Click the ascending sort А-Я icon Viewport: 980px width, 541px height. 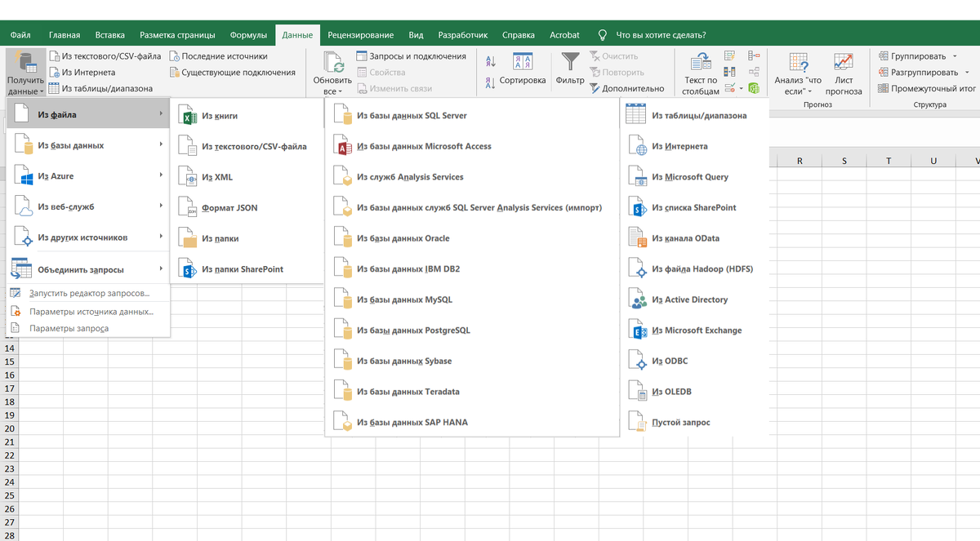491,61
